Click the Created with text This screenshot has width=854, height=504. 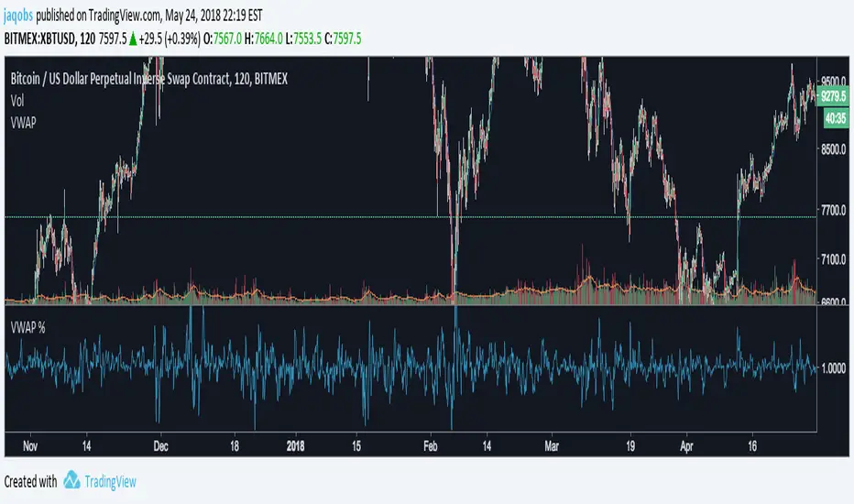click(x=30, y=482)
